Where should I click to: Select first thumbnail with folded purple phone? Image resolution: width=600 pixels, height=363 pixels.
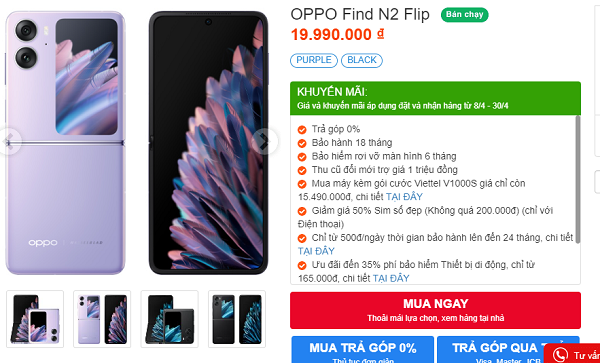(35, 319)
